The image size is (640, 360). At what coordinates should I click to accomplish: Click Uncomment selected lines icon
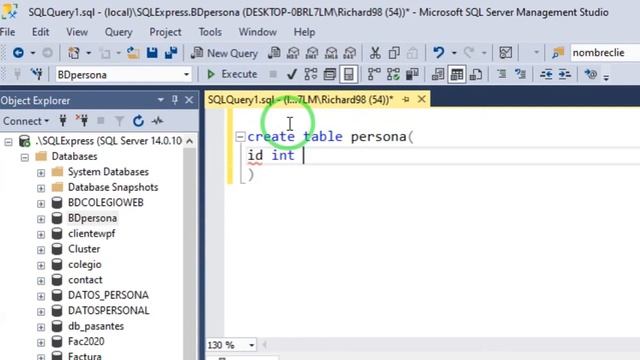click(521, 74)
